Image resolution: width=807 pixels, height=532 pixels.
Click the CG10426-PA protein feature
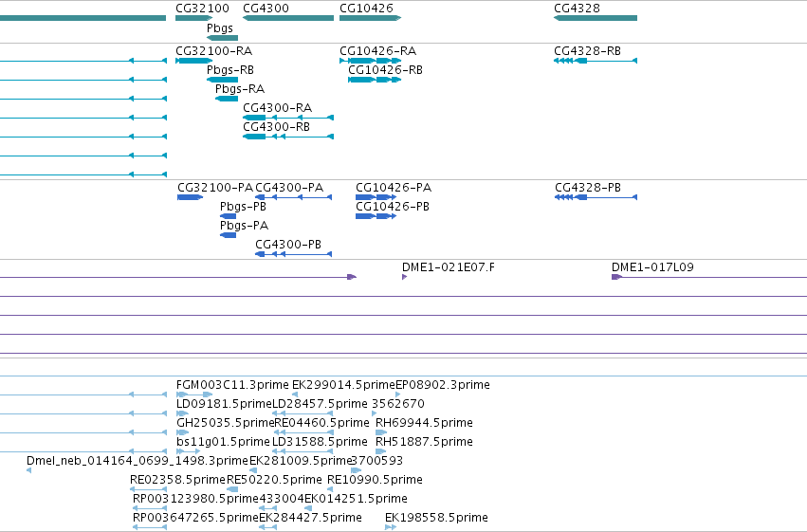pyautogui.click(x=376, y=197)
